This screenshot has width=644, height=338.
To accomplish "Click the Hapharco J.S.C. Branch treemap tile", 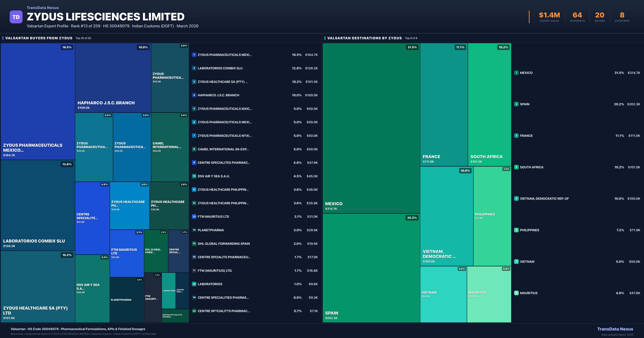I will pos(113,78).
